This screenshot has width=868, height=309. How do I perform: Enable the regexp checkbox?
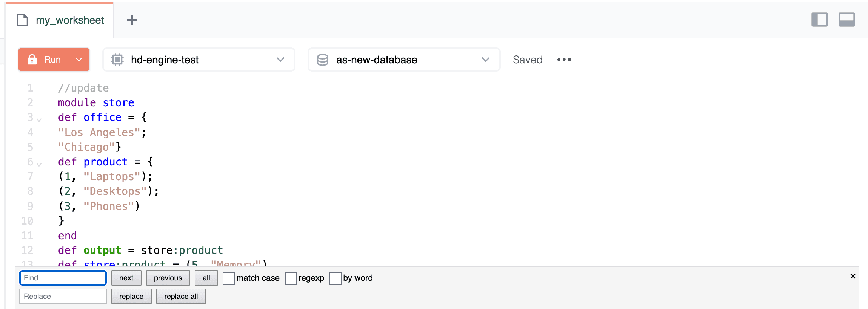pyautogui.click(x=291, y=278)
